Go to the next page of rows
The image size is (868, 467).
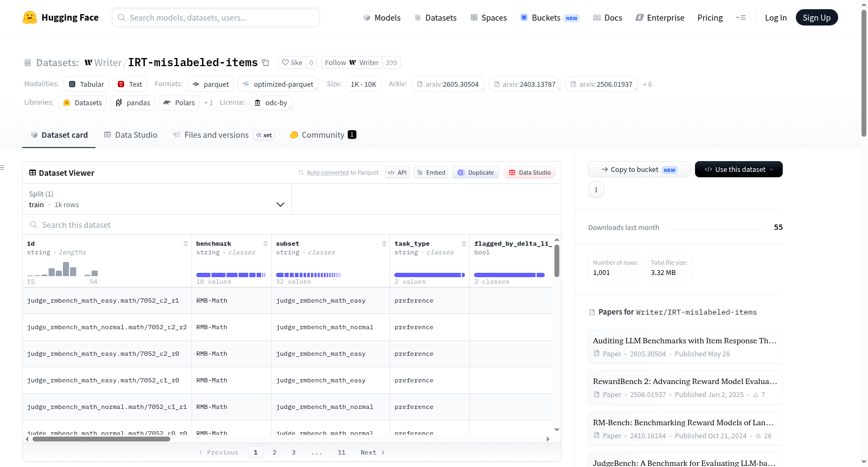(x=372, y=452)
